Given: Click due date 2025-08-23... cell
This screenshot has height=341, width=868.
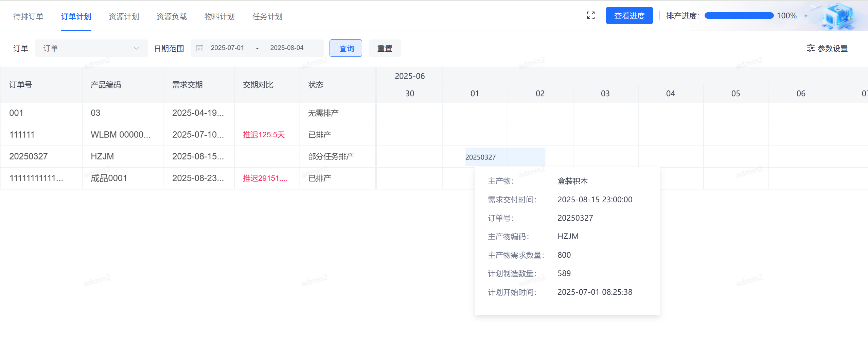Looking at the screenshot, I should pos(199,178).
